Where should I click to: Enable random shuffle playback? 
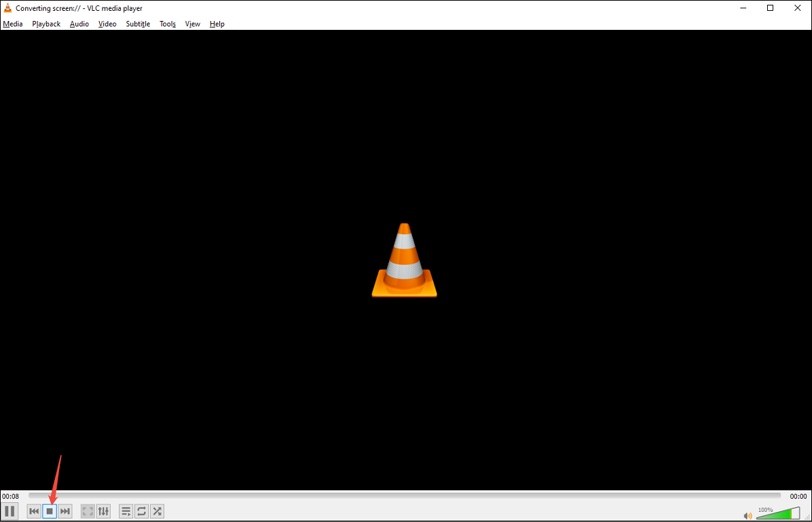tap(157, 511)
